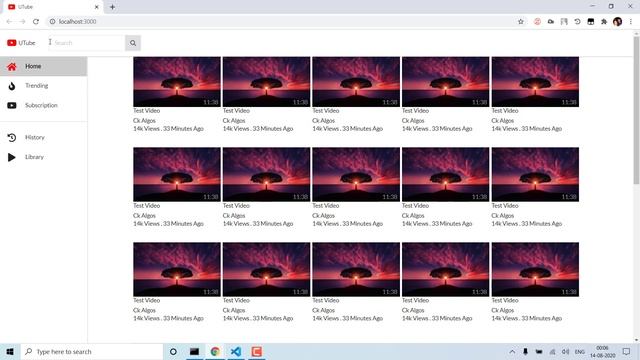Click the circular arrow extension icon
The image size is (640, 360).
[x=577, y=22]
